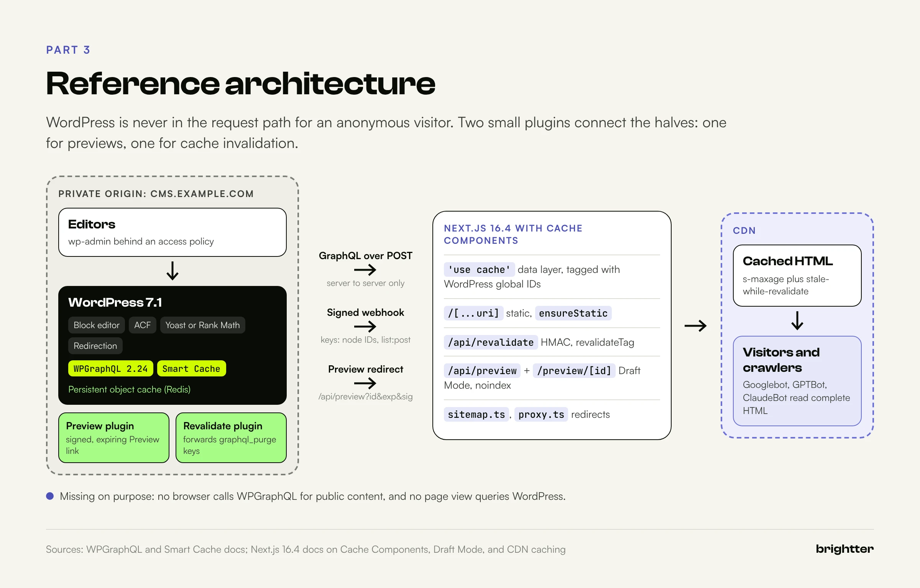
Task: Click the ensureStatic code label
Action: tap(573, 313)
